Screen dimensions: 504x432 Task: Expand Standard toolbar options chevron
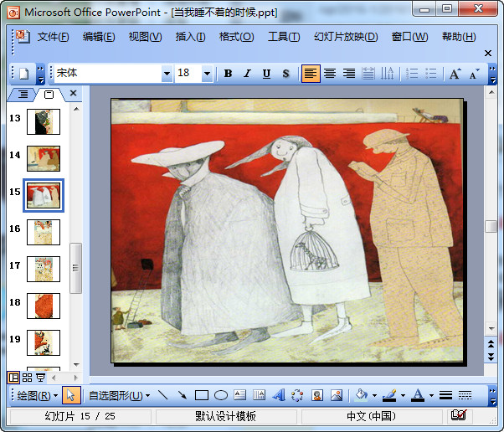coord(40,74)
